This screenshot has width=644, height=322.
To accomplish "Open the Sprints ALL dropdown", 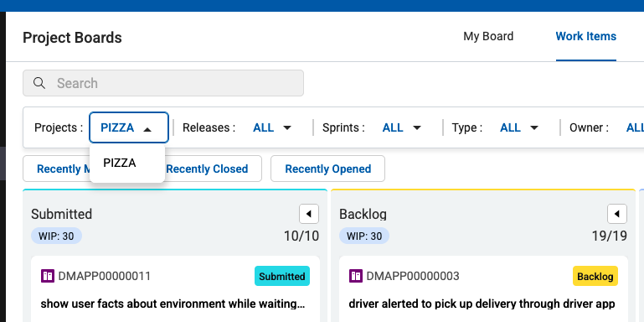I will coord(402,128).
